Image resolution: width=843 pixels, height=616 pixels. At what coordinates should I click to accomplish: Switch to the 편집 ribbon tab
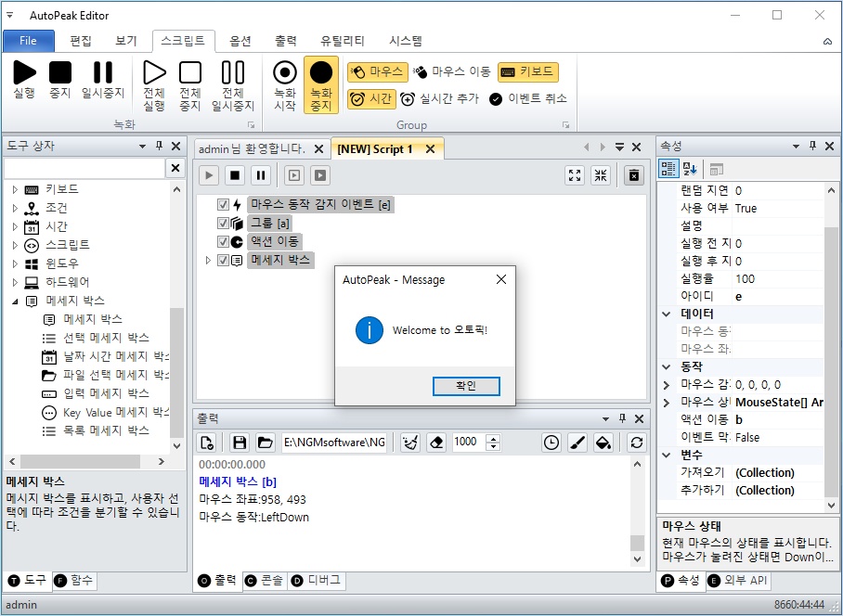point(81,41)
